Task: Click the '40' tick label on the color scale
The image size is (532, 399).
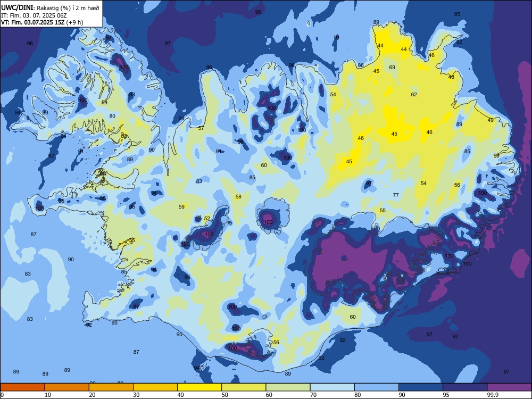Action: (x=181, y=395)
